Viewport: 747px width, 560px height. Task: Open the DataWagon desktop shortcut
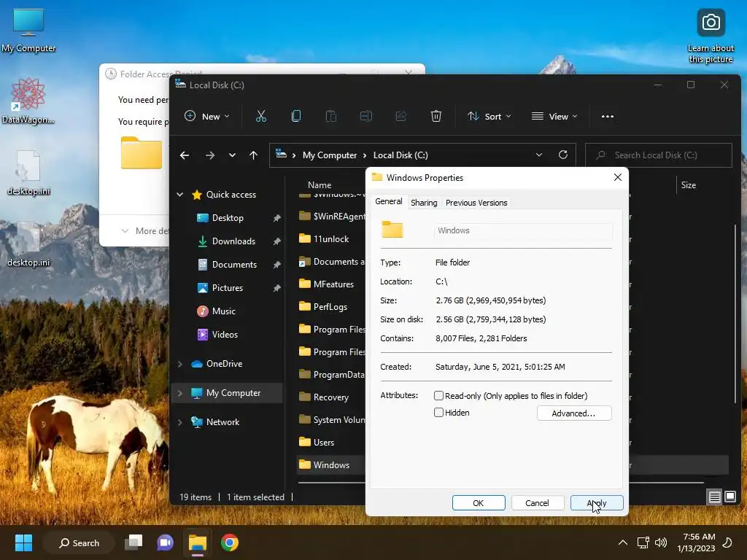(28, 101)
